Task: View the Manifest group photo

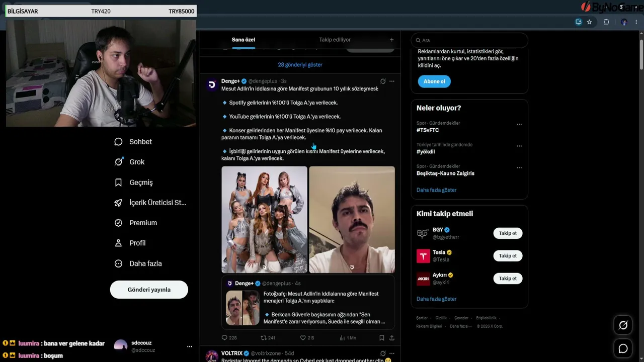Action: pyautogui.click(x=265, y=220)
